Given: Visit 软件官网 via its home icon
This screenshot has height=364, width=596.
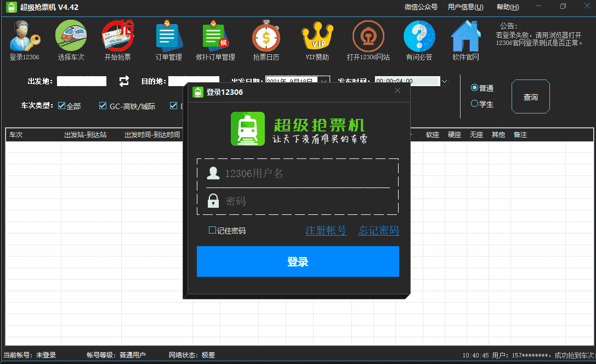Looking at the screenshot, I should point(466,39).
